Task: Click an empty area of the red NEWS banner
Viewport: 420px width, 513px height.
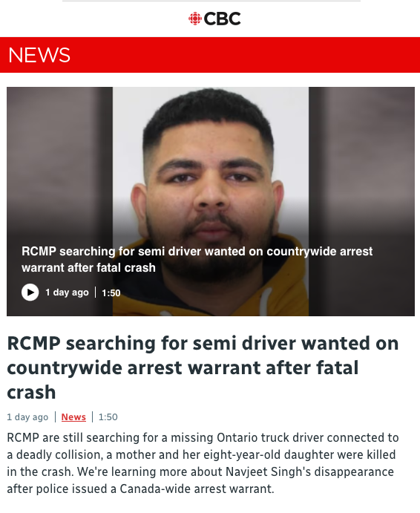Action: [x=246, y=55]
